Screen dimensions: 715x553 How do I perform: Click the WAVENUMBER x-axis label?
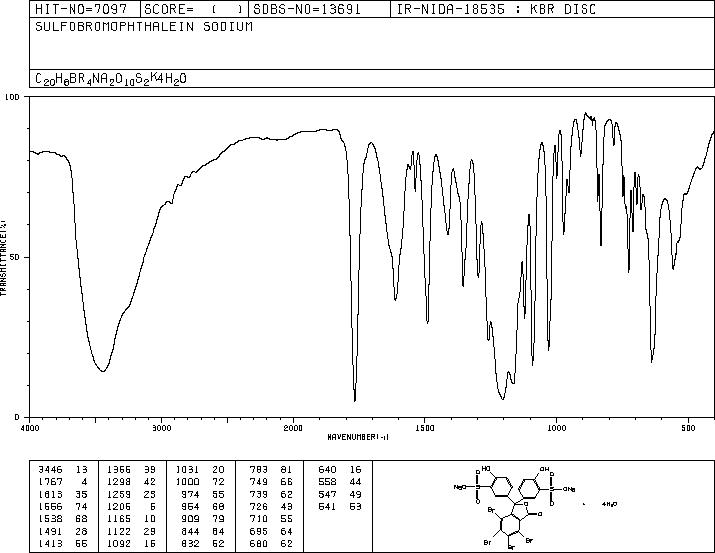coord(358,437)
